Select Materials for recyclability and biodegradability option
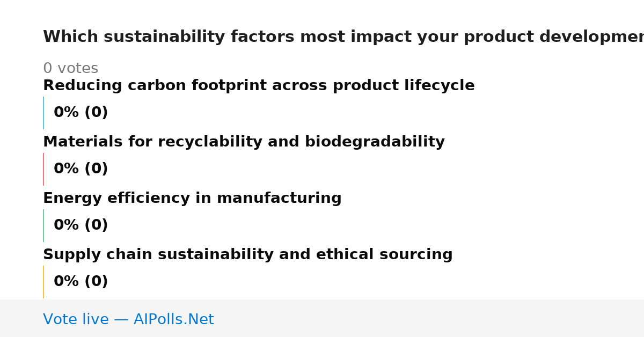 [244, 142]
